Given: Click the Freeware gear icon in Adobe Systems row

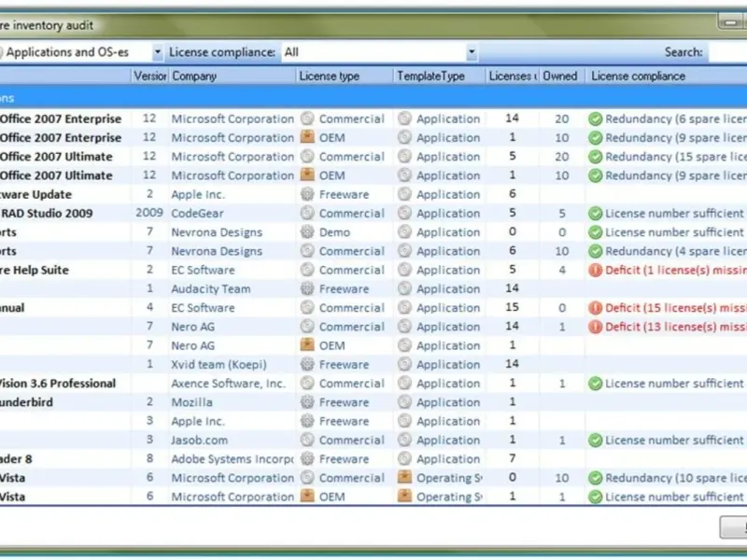Looking at the screenshot, I should click(307, 459).
